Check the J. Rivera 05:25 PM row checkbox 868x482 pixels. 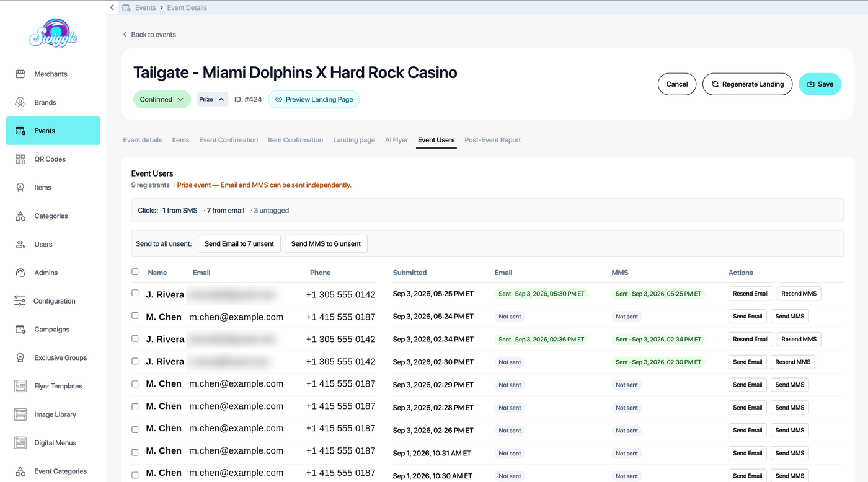(x=135, y=293)
